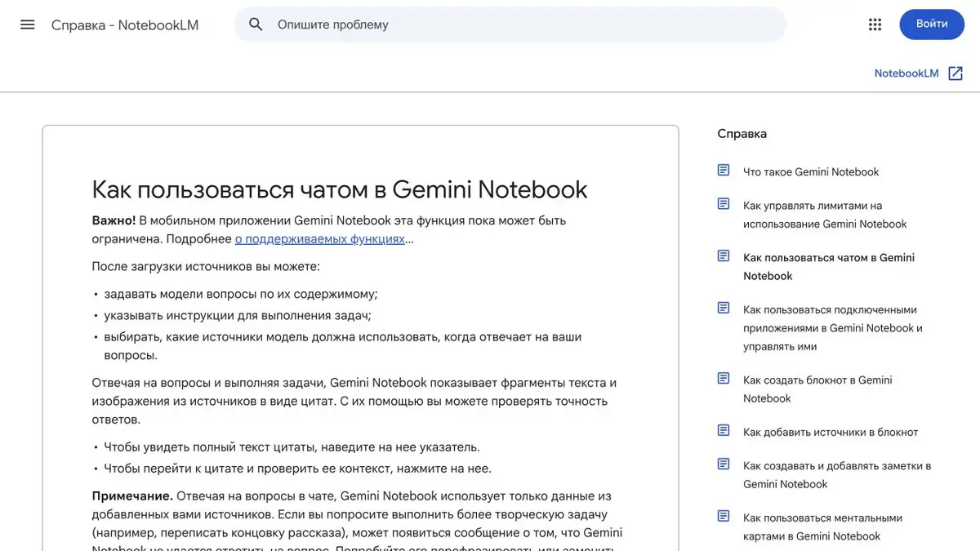Click bullet 'Чтобы перейти к цитате'
This screenshot has height=551, width=980.
click(x=297, y=469)
